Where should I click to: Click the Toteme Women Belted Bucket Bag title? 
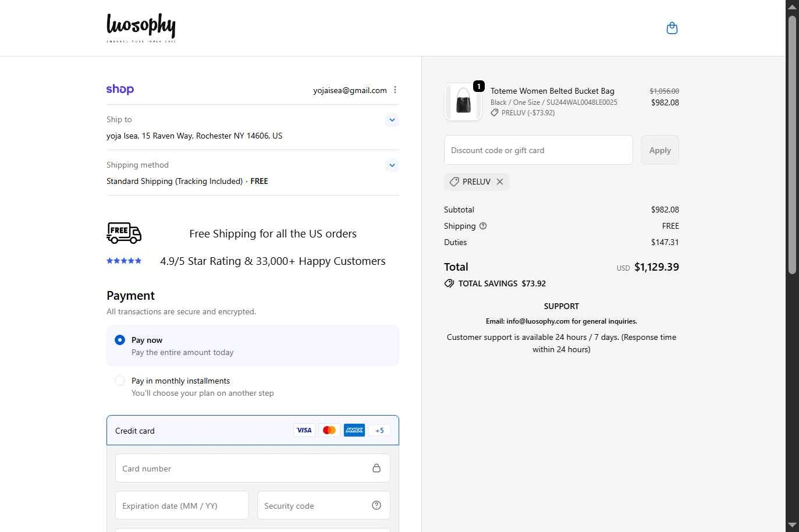pyautogui.click(x=552, y=91)
